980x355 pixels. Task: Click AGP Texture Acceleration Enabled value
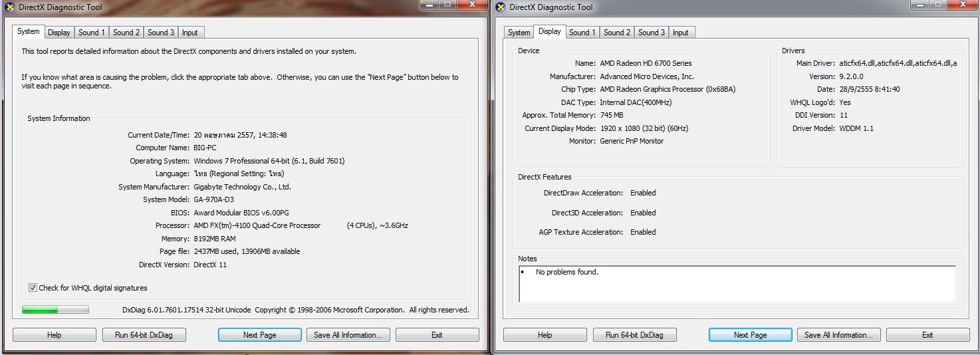coord(643,232)
